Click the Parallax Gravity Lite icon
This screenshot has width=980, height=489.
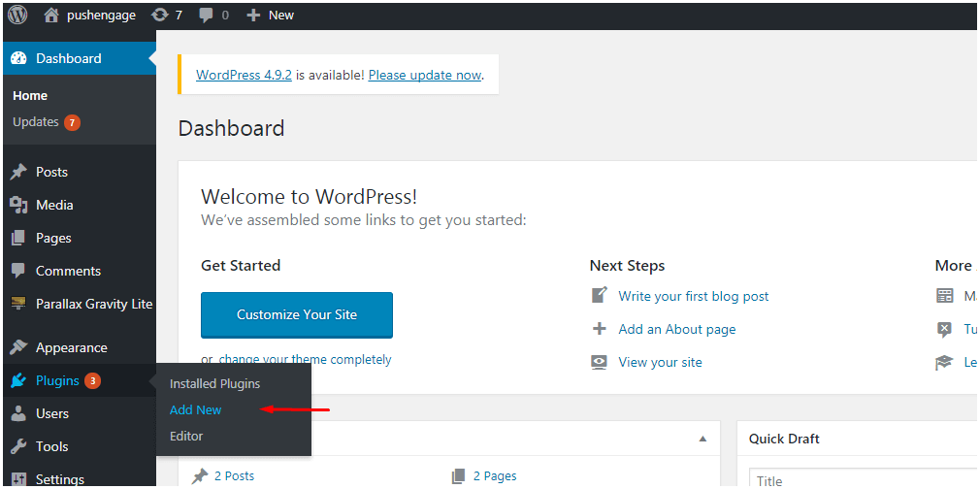tap(18, 304)
